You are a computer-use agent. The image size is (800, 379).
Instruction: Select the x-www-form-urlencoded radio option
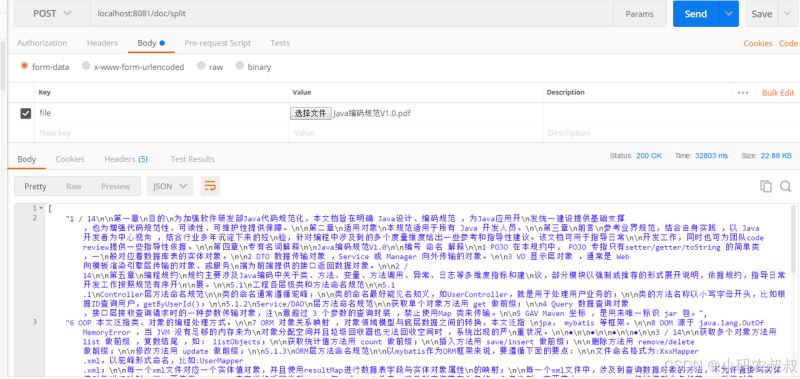[86, 66]
